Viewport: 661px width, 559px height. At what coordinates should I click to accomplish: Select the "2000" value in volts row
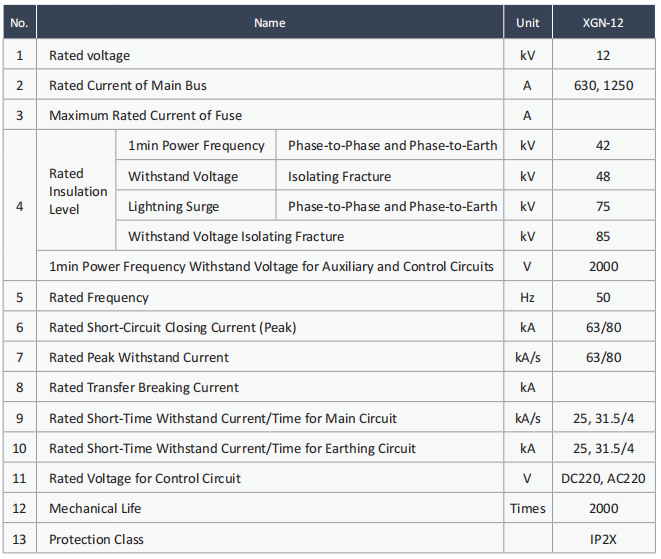pyautogui.click(x=602, y=267)
